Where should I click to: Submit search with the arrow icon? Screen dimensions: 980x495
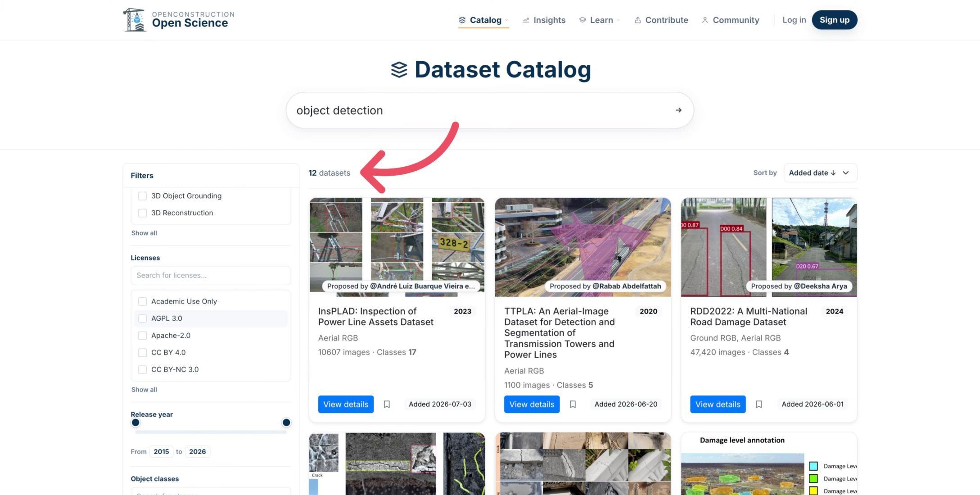click(x=678, y=110)
